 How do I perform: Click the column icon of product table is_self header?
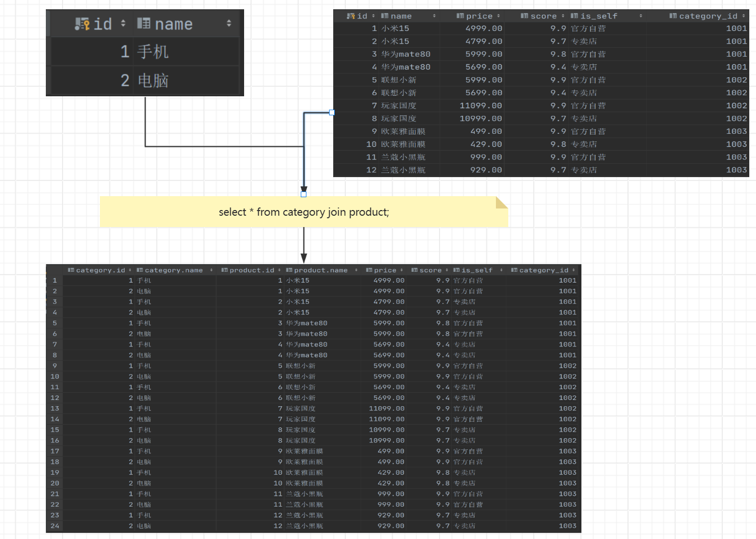[574, 16]
